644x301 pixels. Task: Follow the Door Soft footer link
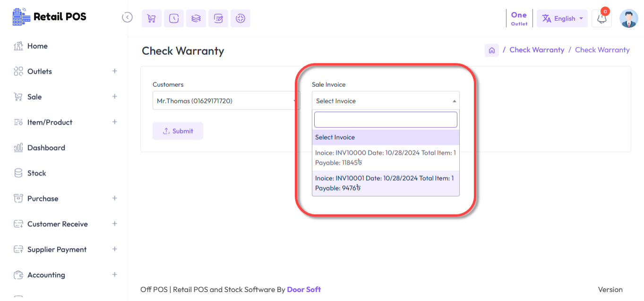click(x=303, y=289)
